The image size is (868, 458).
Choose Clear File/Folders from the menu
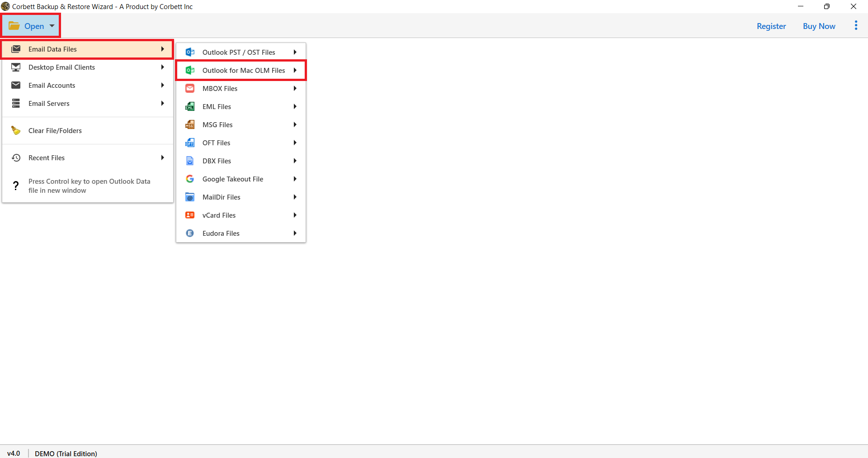coord(88,130)
